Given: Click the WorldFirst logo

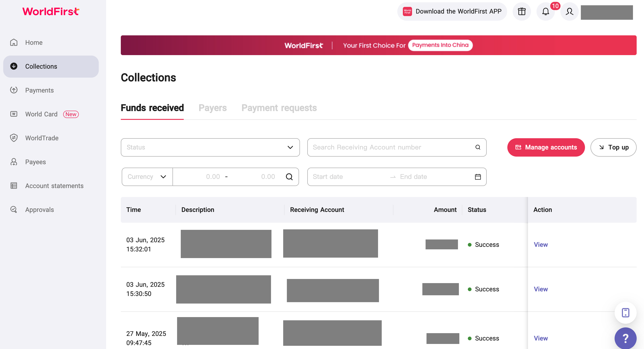Looking at the screenshot, I should point(51,11).
